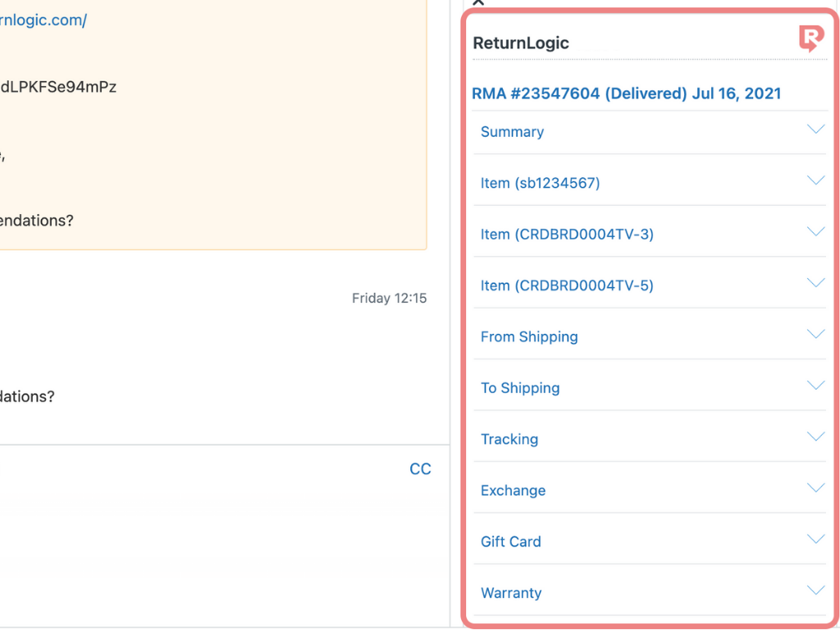The height and width of the screenshot is (630, 840).
Task: Open RMA #23547604 Delivered link
Action: 626,94
